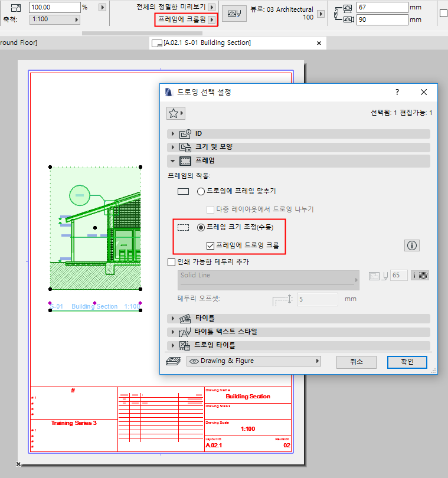Image resolution: width=448 pixels, height=478 pixels.
Task: Open the favorites star button in dialog
Action: coord(176,113)
